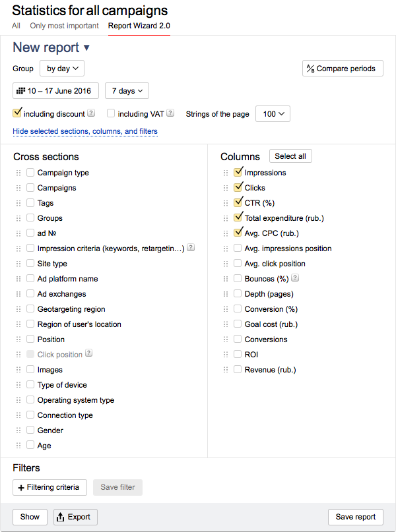
Task: Click help icon next to Bounces (%)
Action: pyautogui.click(x=295, y=278)
